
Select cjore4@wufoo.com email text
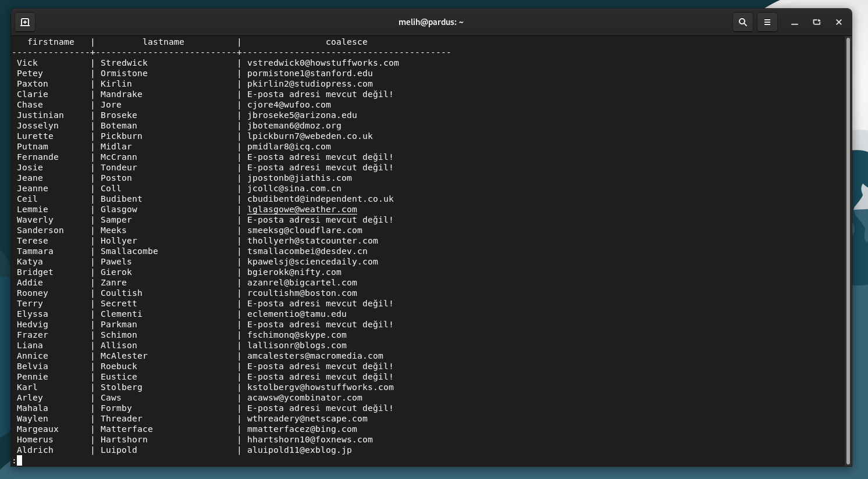tap(289, 105)
